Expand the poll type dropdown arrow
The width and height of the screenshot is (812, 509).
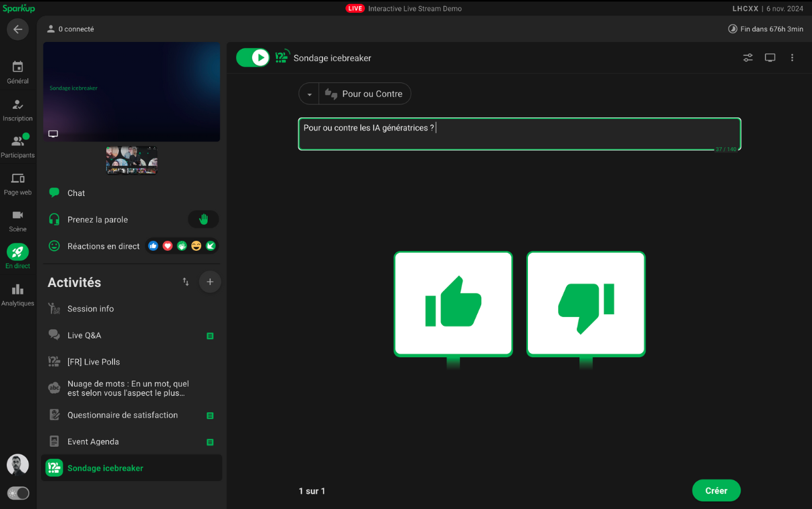[309, 94]
